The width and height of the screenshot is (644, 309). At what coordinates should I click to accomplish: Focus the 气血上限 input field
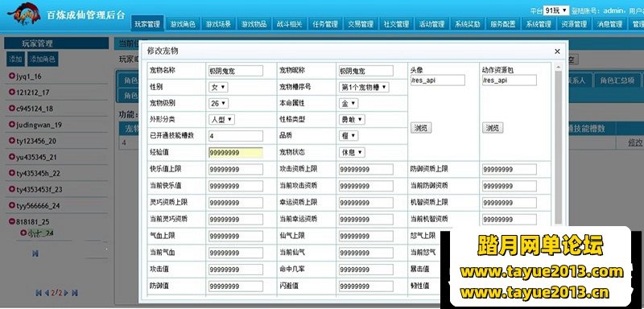point(236,236)
